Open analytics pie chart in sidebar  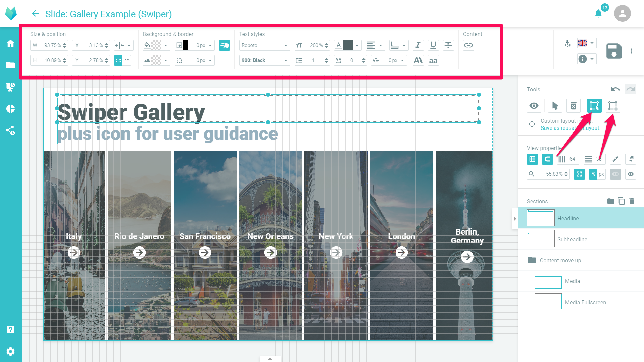point(11,109)
